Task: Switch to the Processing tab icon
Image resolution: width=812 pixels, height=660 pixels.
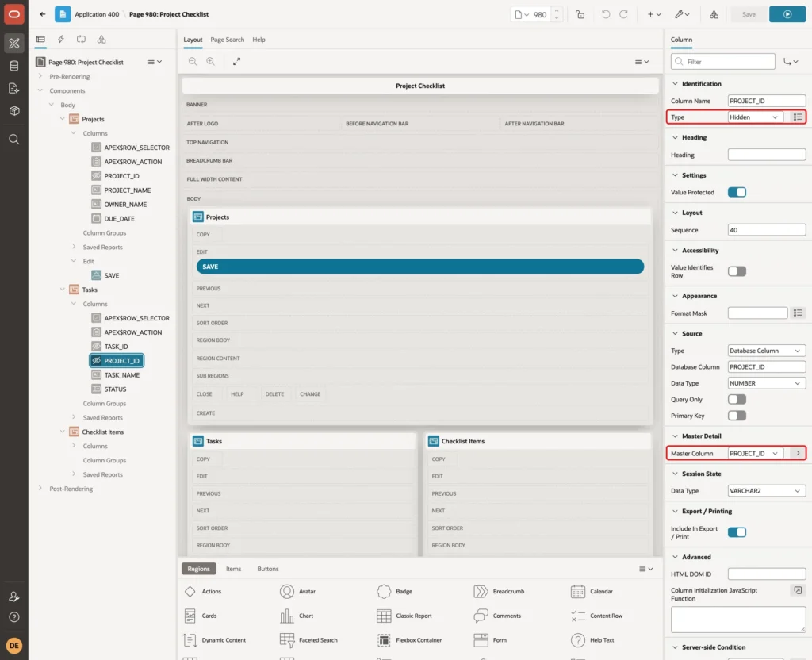Action: click(x=81, y=40)
